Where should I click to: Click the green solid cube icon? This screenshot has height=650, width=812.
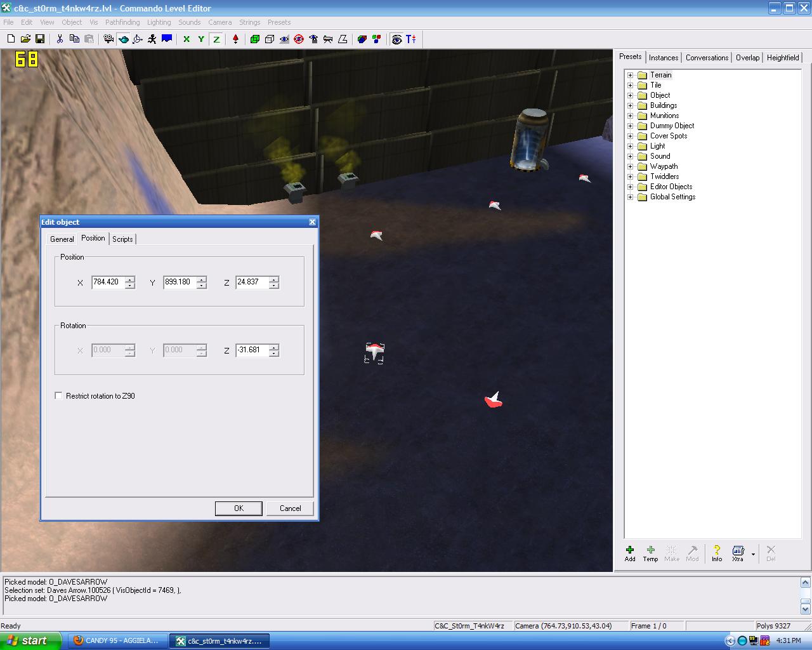[255, 39]
